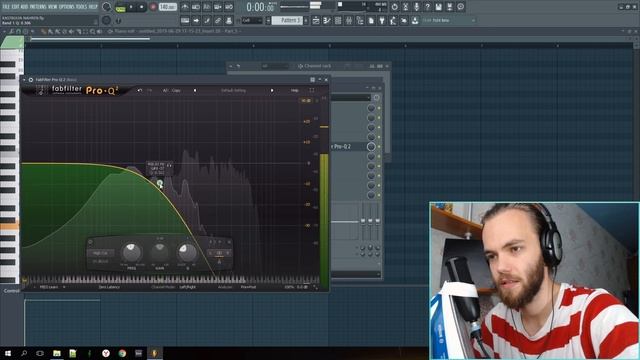Click the 140 tempo field
Screen dimensions: 640x360
[x=167, y=7]
